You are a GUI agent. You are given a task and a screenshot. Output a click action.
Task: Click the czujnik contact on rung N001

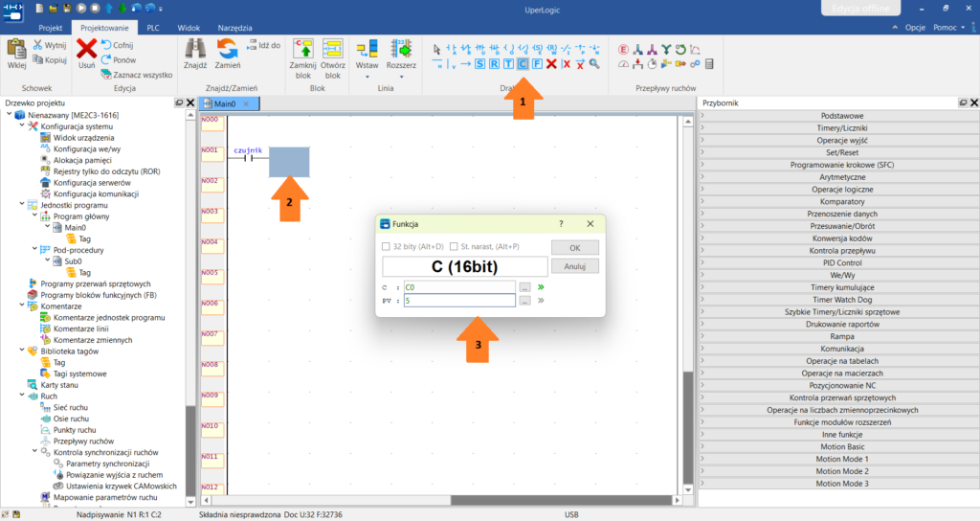coord(248,158)
